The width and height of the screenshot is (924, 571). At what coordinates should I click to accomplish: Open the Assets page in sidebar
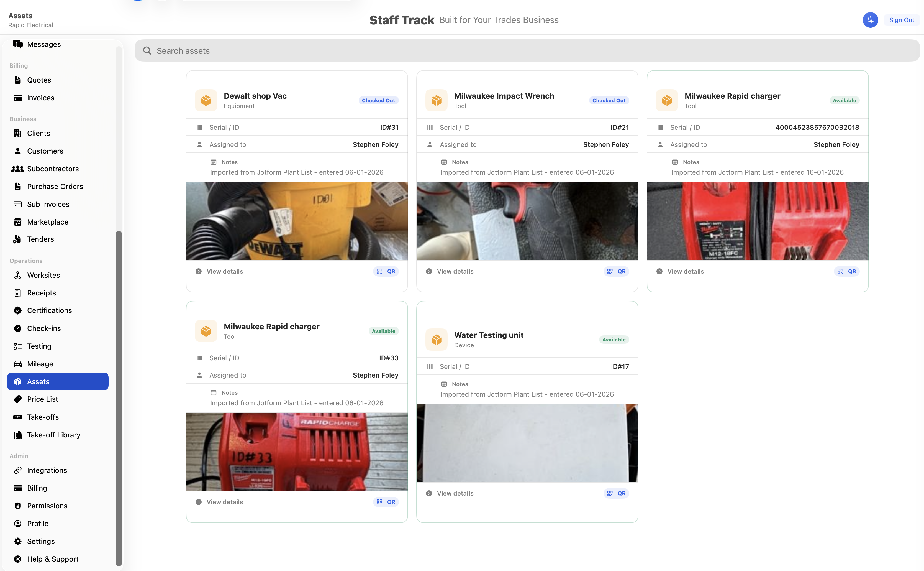click(58, 381)
